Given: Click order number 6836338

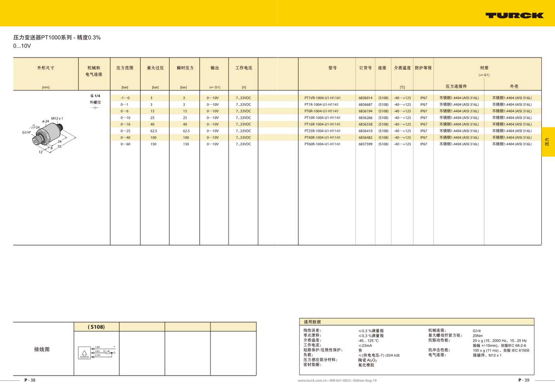Looking at the screenshot, I should point(365,124).
